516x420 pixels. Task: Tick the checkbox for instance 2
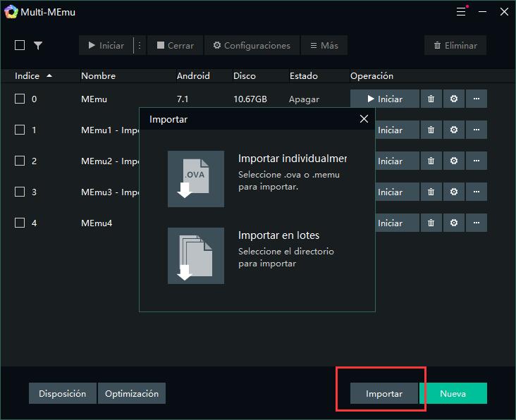(x=20, y=161)
